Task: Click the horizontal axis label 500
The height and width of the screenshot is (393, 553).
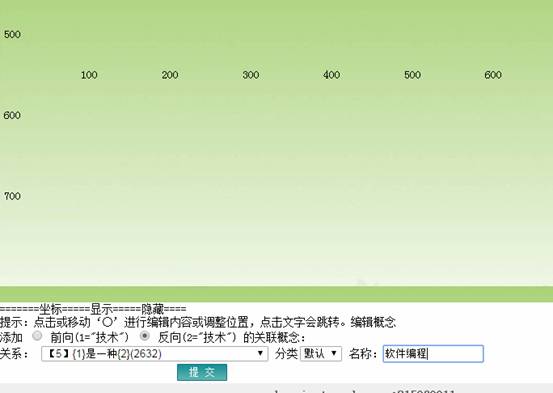Action: tap(412, 75)
